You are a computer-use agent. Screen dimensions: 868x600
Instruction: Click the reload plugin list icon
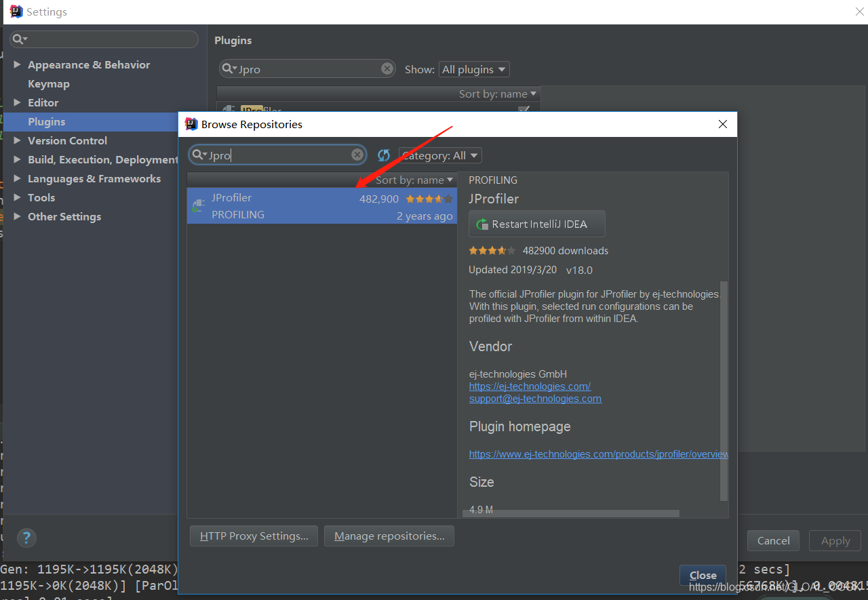[384, 155]
